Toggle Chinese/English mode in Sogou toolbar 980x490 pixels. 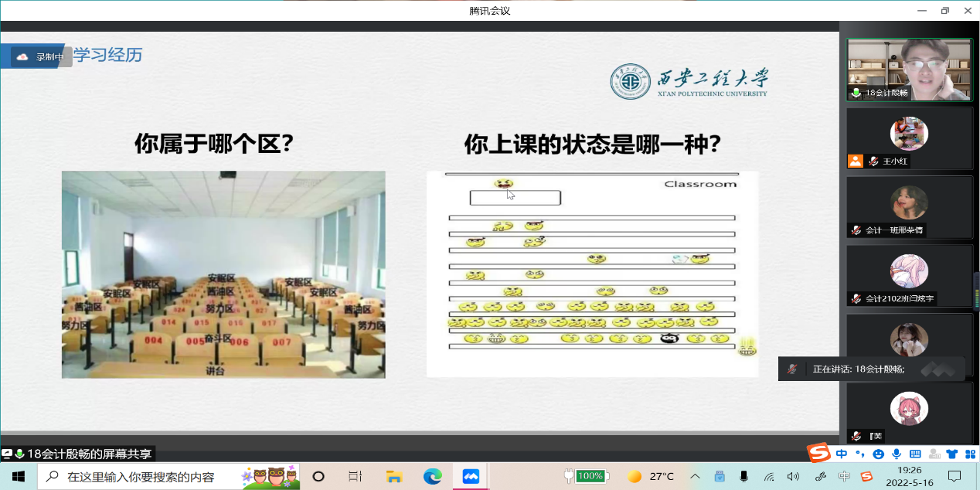tap(842, 454)
